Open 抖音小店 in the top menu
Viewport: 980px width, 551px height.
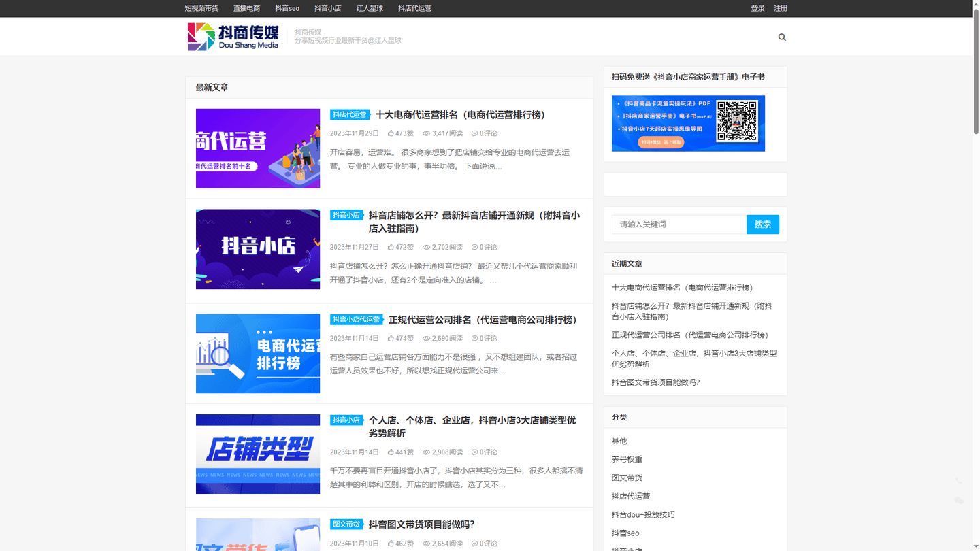(x=328, y=8)
